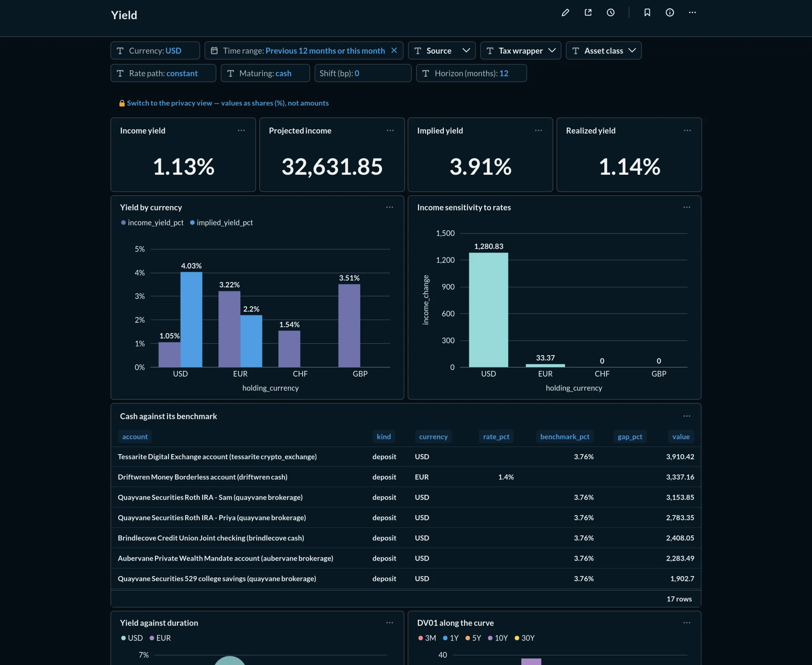Click the 3.91% Implied yield value
Screen dimensions: 812x665
click(x=480, y=167)
